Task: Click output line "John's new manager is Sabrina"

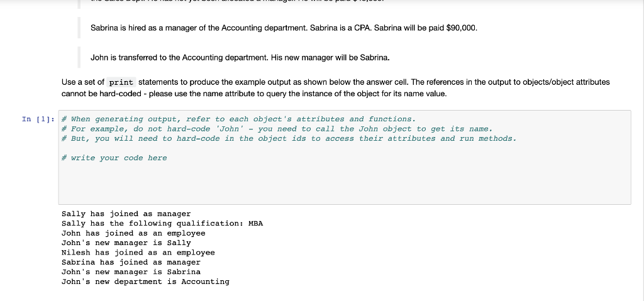Action: point(131,272)
